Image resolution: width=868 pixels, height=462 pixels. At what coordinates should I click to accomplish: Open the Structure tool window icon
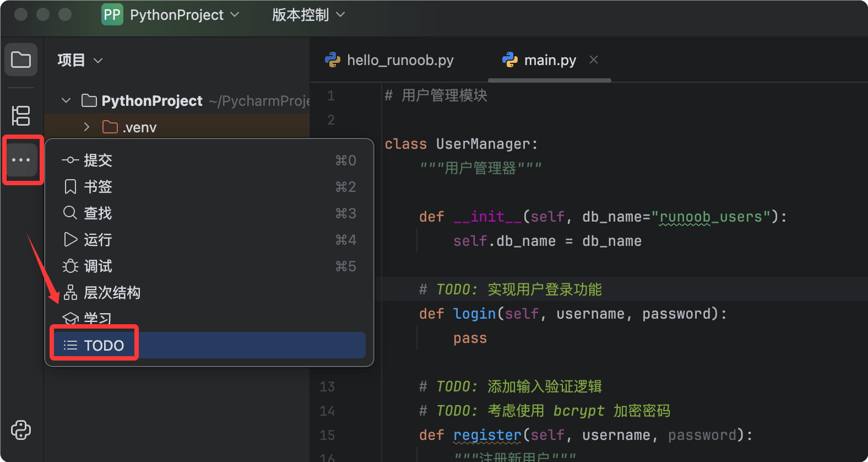pos(21,116)
